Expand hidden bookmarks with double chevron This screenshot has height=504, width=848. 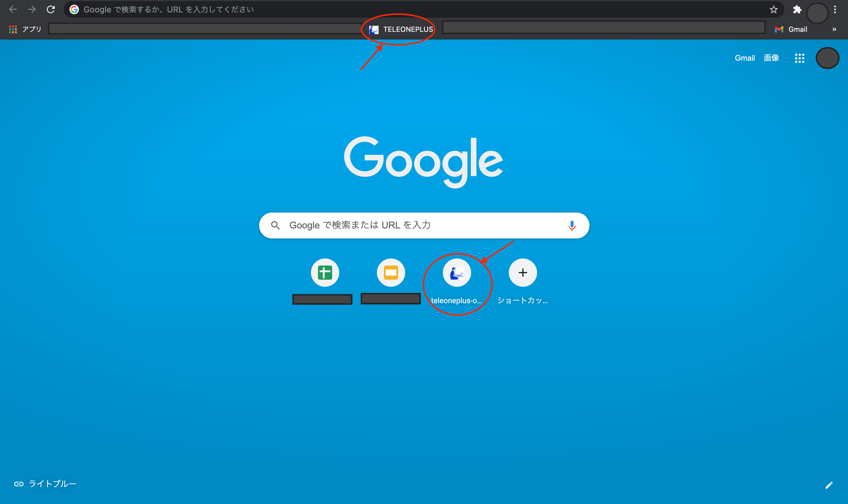pos(834,29)
